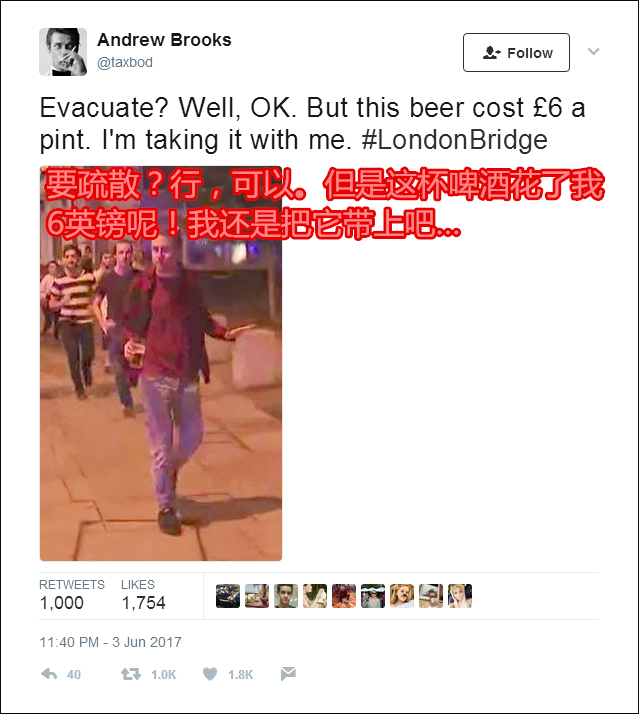
Task: Open the seventh liker avatar thumbnail
Action: click(x=402, y=596)
